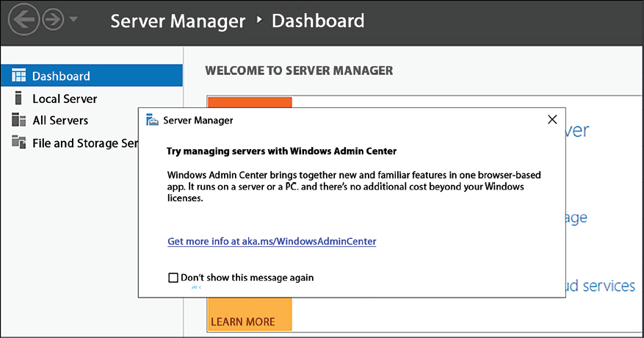Click the All Servers icon

point(18,120)
